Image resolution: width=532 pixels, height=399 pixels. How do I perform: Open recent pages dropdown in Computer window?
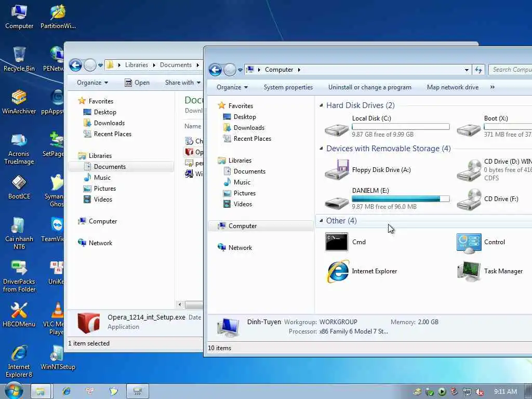coord(240,70)
